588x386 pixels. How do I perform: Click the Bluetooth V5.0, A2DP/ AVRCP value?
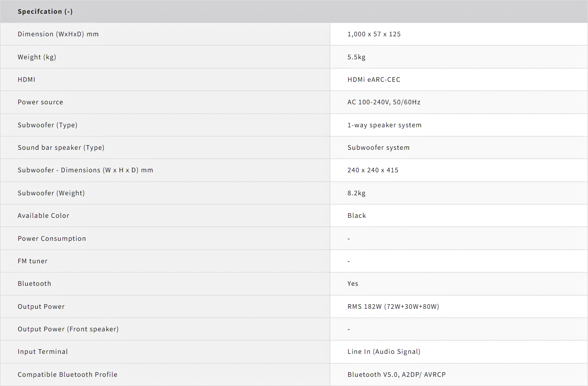[396, 375]
